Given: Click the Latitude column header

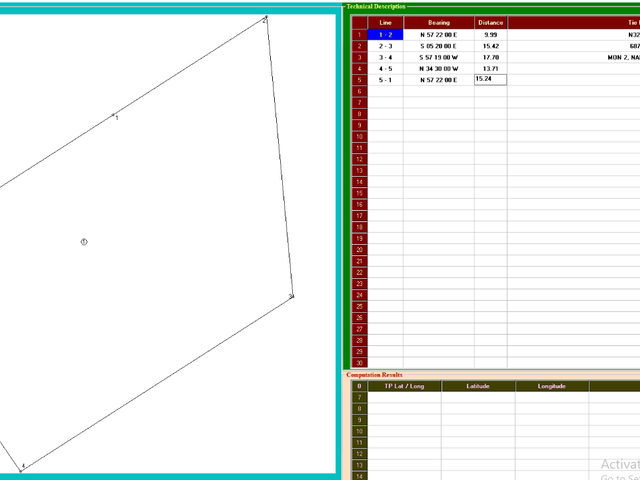Looking at the screenshot, I should (478, 386).
